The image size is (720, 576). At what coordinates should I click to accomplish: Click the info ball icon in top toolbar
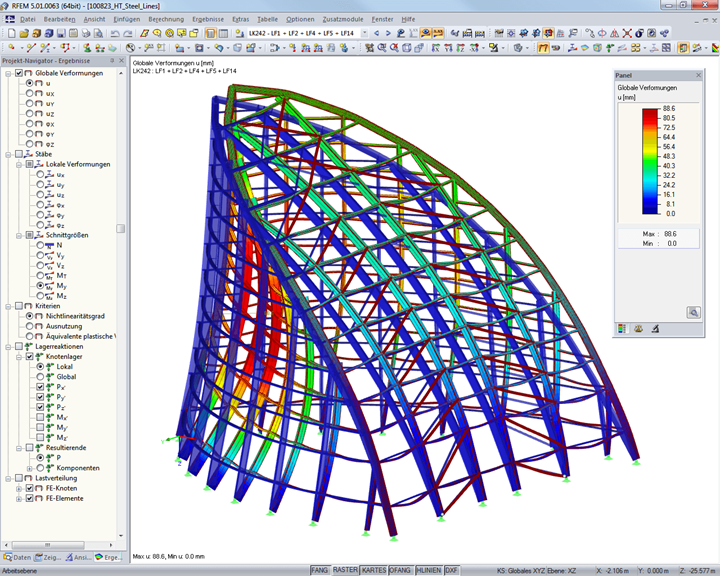639,33
